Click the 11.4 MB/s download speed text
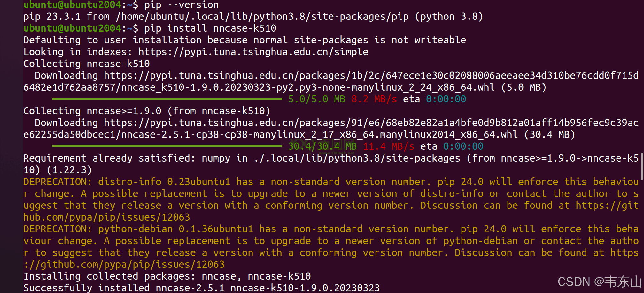This screenshot has width=644, height=293. tap(388, 146)
